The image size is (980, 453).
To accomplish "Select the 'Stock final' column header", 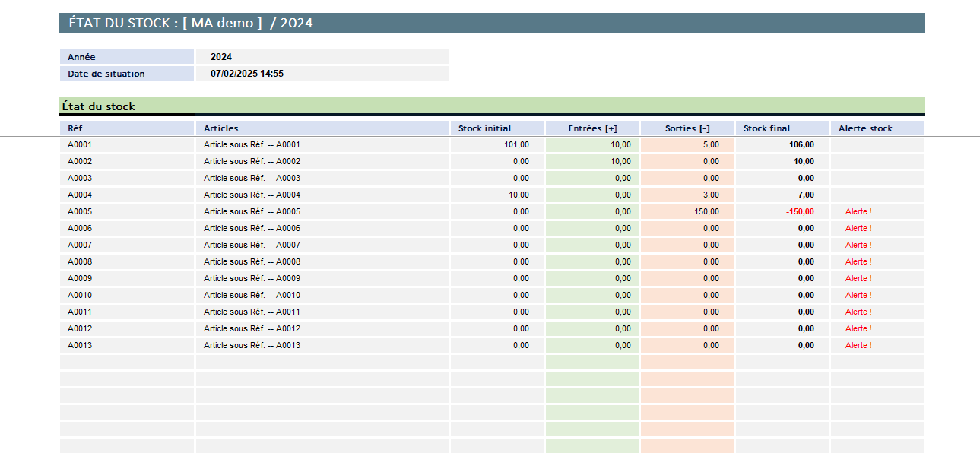I will [x=766, y=128].
